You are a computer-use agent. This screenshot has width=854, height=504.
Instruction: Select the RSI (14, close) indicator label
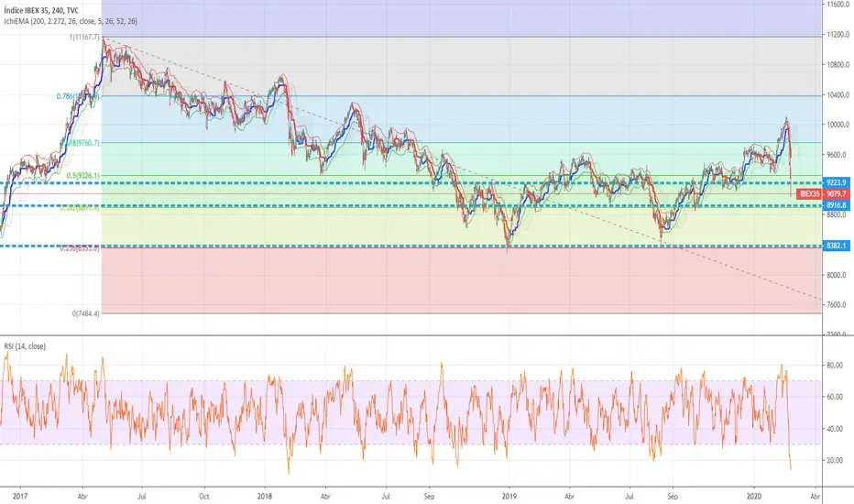[25, 346]
